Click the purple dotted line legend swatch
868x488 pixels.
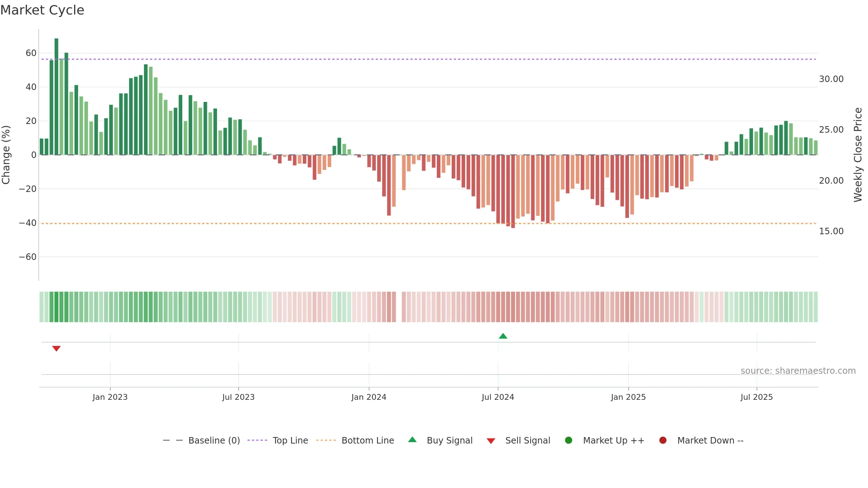(257, 440)
